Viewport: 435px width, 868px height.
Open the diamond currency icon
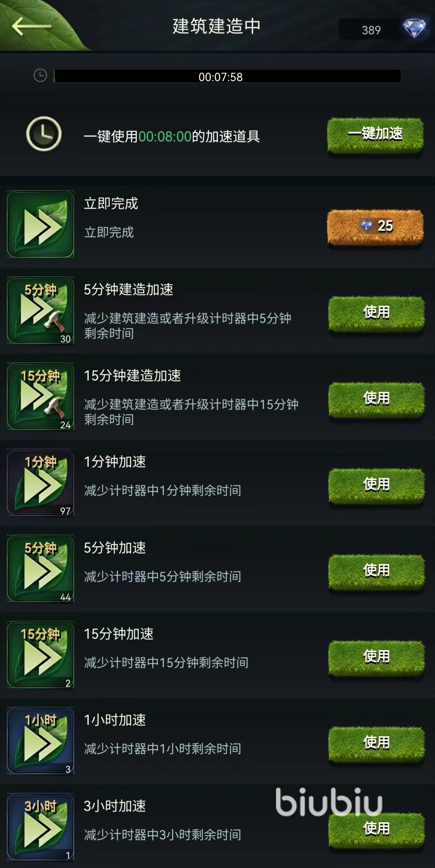[414, 28]
